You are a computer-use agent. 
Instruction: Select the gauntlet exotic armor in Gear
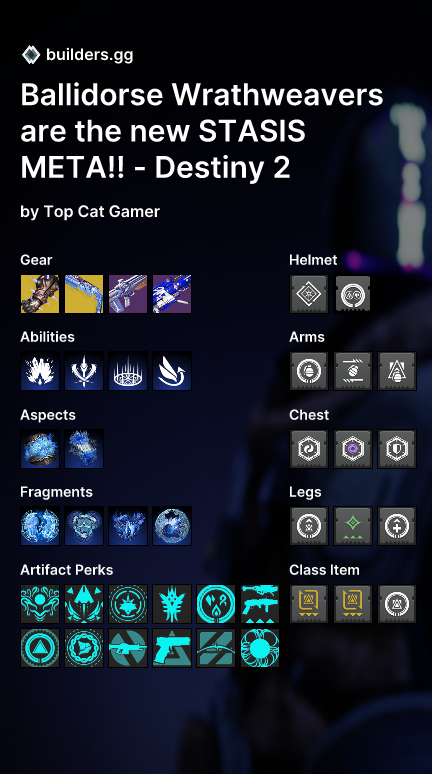pos(40,294)
